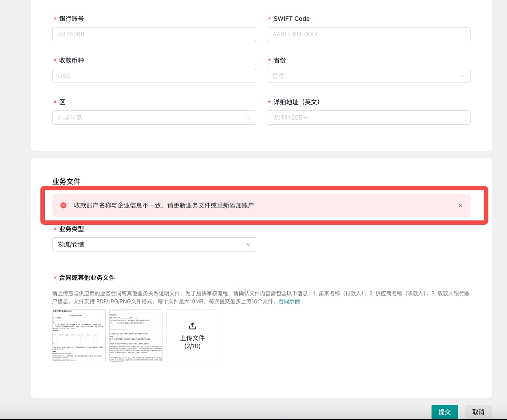Click the chevron arrow in 业务类型 field
The image size is (507, 420).
(x=248, y=244)
